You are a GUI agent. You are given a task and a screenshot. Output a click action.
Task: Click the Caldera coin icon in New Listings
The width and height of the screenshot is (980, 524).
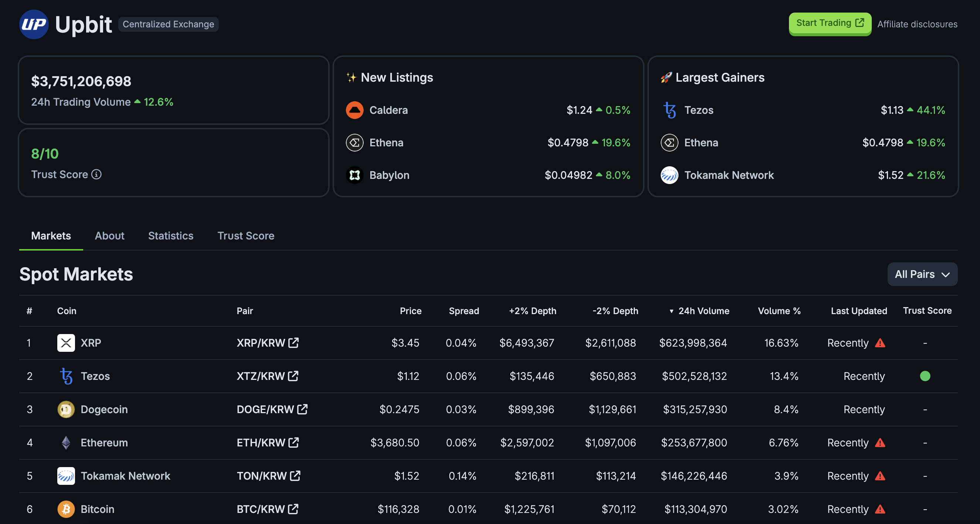pyautogui.click(x=354, y=110)
